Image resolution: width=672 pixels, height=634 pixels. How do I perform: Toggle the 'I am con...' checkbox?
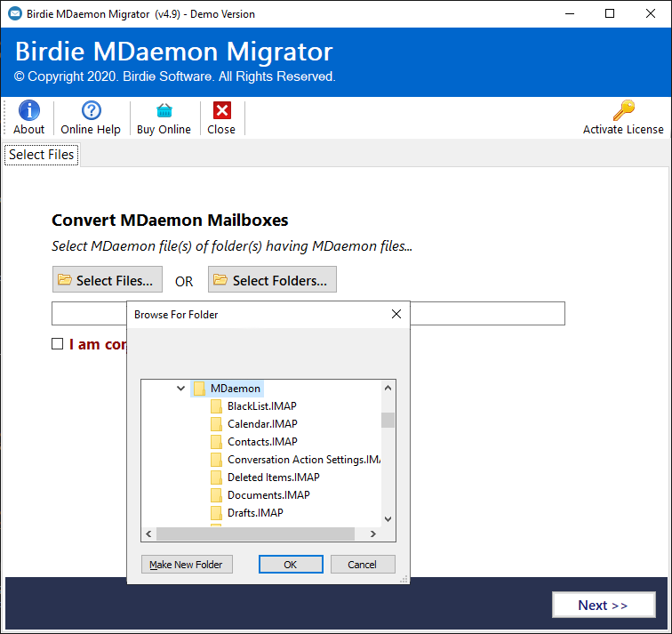click(57, 344)
